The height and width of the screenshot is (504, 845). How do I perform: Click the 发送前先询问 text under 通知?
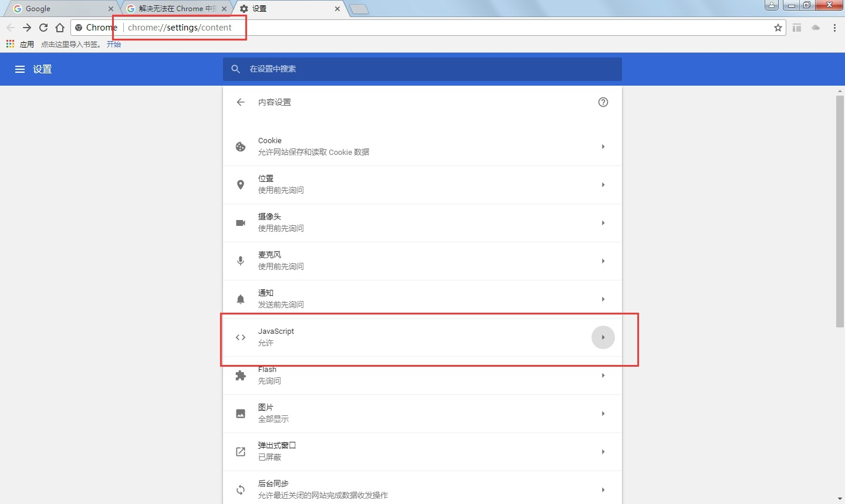coord(281,305)
